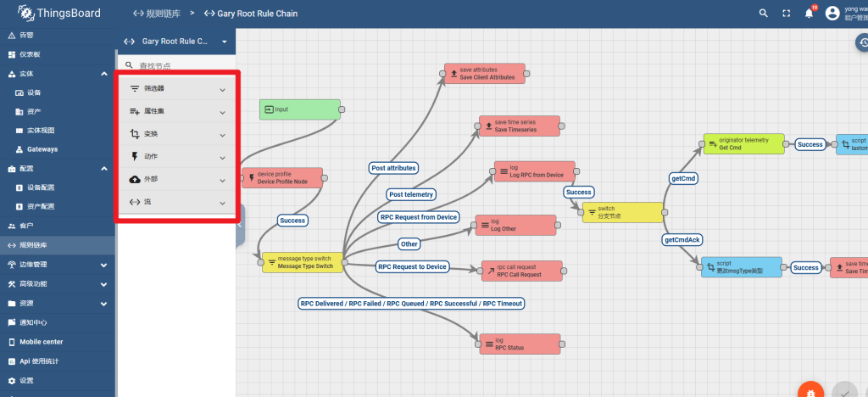Open 通知中心 notification center
868x397 pixels.
pyautogui.click(x=58, y=322)
